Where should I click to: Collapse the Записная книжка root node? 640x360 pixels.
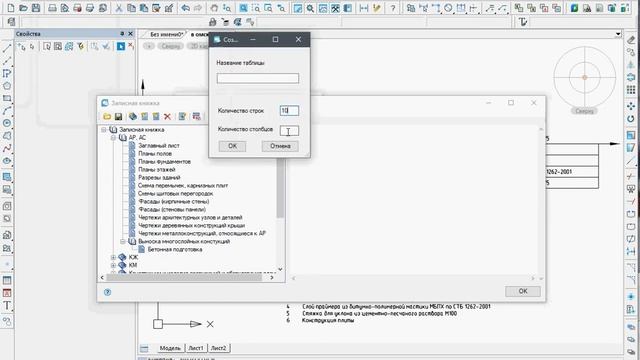pyautogui.click(x=104, y=129)
